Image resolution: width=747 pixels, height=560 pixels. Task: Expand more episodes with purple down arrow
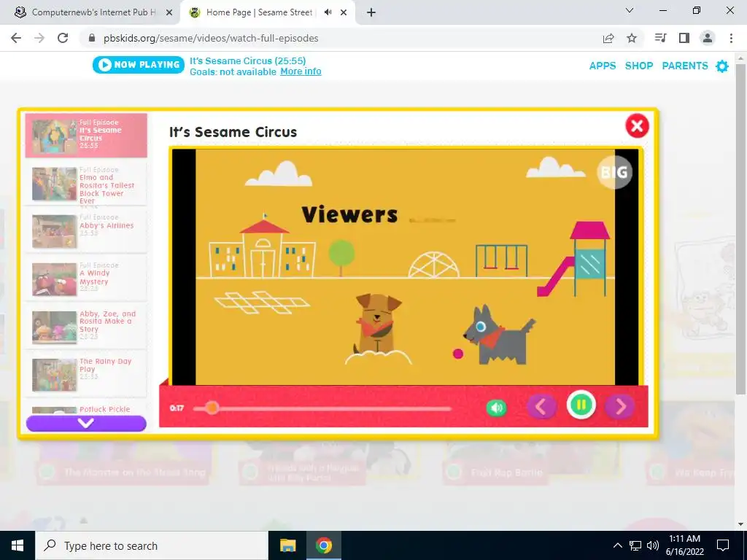point(86,424)
